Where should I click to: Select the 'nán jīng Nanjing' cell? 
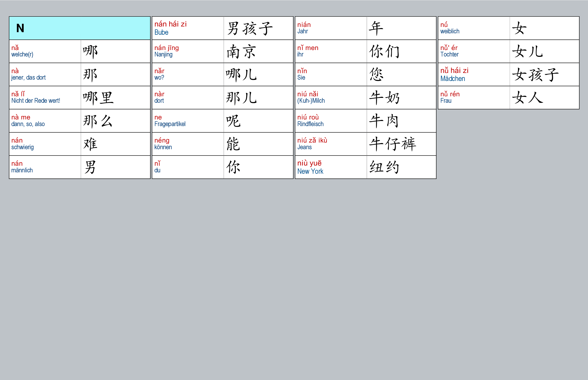(x=188, y=51)
